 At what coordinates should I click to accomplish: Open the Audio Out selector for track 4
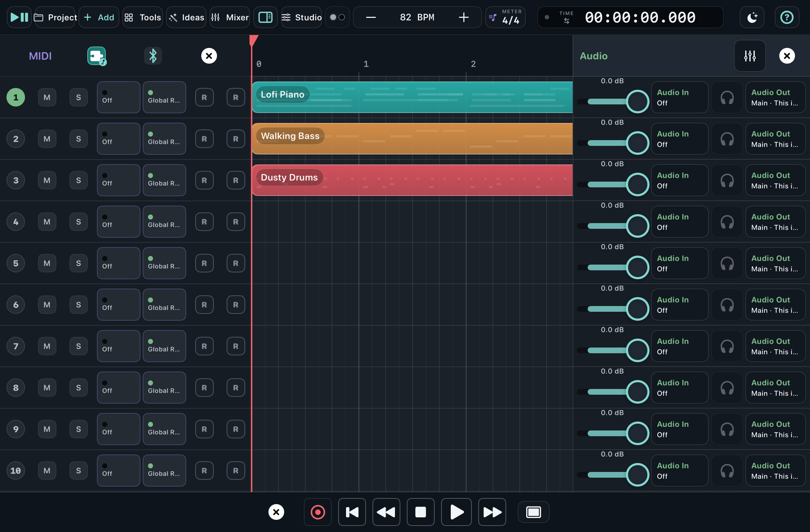coord(775,222)
